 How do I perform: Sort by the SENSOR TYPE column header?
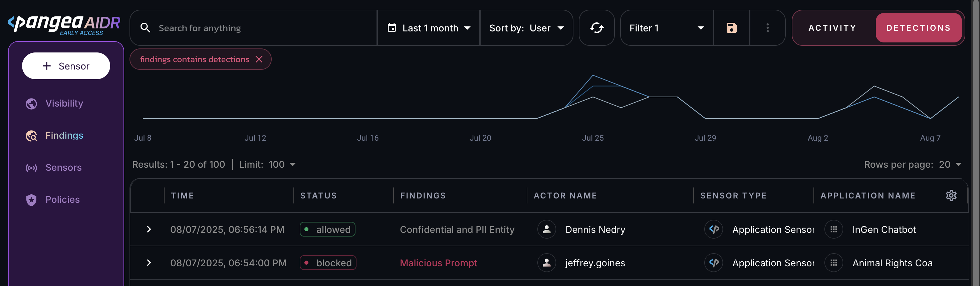(x=733, y=195)
